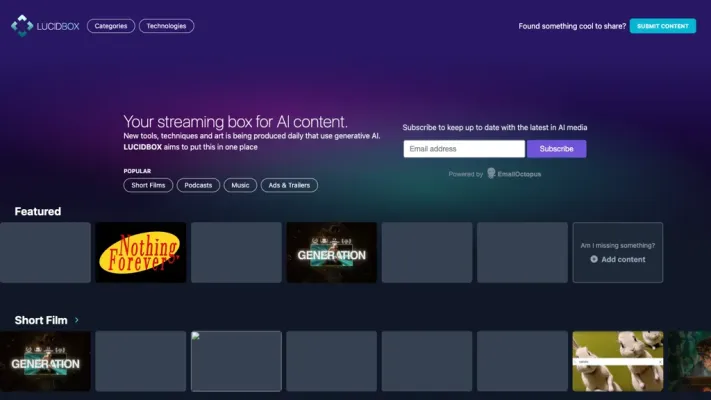This screenshot has height=400, width=711.
Task: Open the Generation thumbnail in Short Film row
Action: [x=45, y=361]
